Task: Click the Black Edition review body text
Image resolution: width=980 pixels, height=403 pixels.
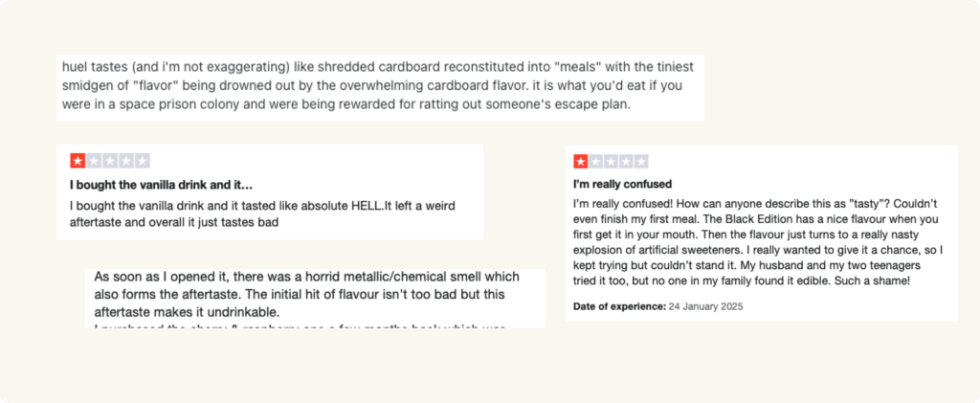Action: tap(758, 243)
